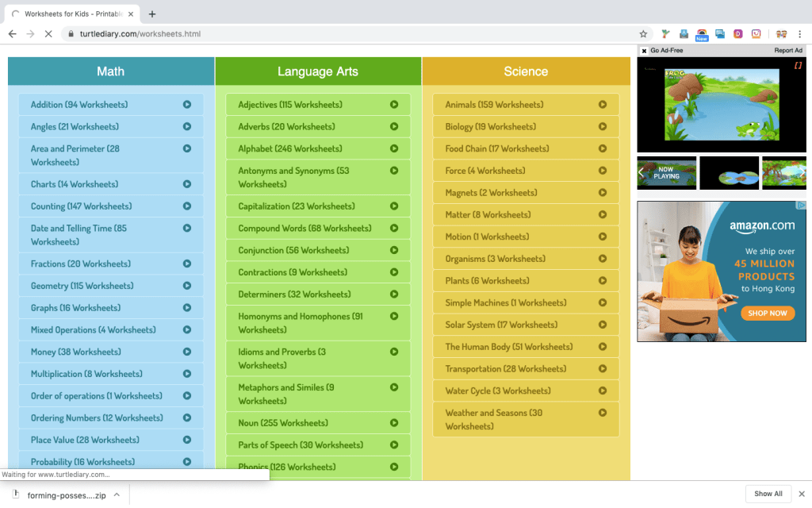The width and height of the screenshot is (812, 508).
Task: Click the purple D extension icon
Action: click(738, 34)
